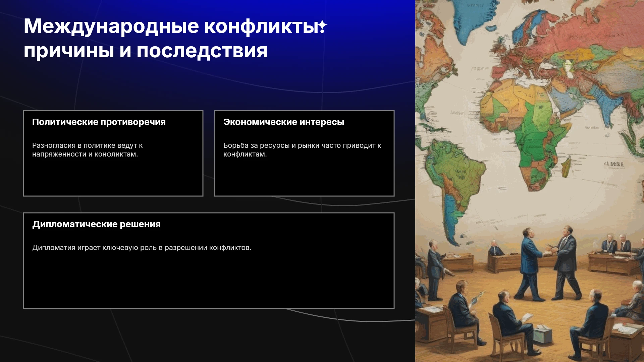Select the 'Экономические интересы' card heading

tap(284, 122)
